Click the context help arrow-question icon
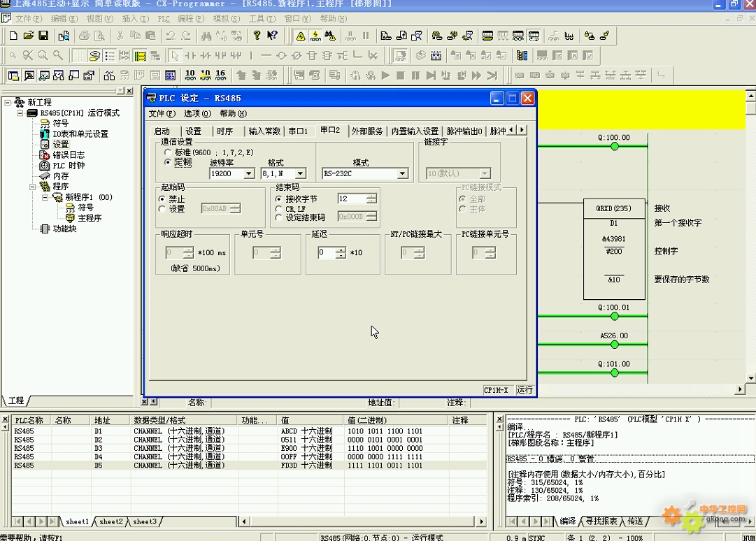Image resolution: width=756 pixels, height=541 pixels. pyautogui.click(x=272, y=35)
